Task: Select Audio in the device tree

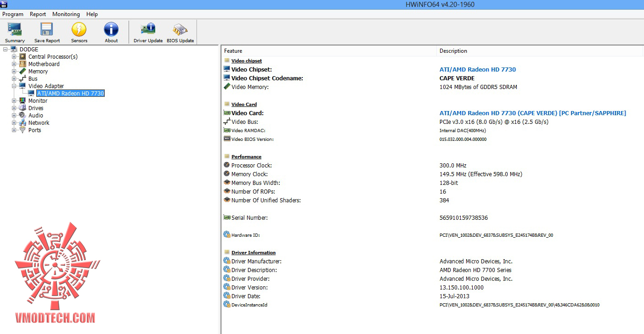Action: [x=36, y=116]
